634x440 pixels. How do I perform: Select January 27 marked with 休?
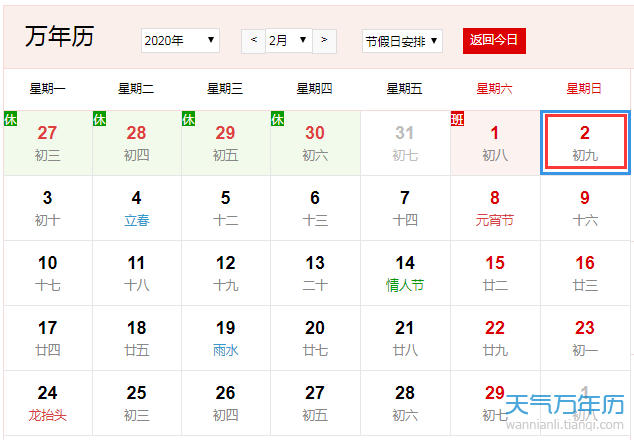click(47, 142)
